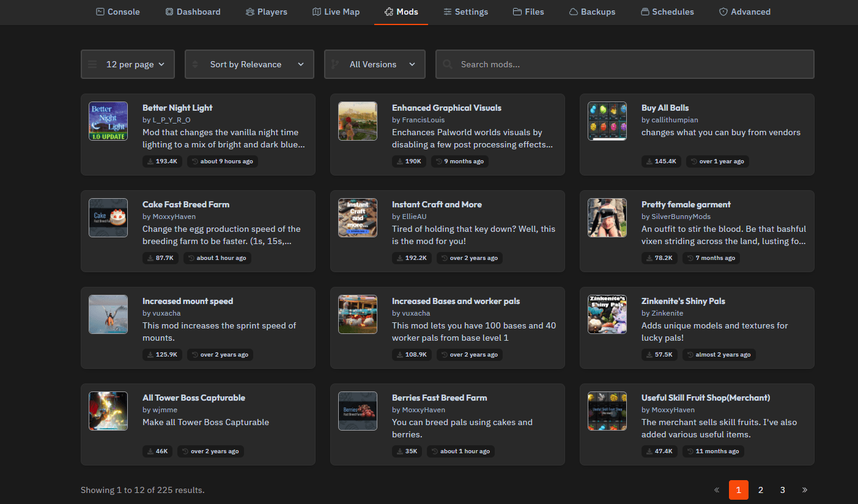This screenshot has height=504, width=858.
Task: Go to the Backups tab
Action: click(593, 12)
